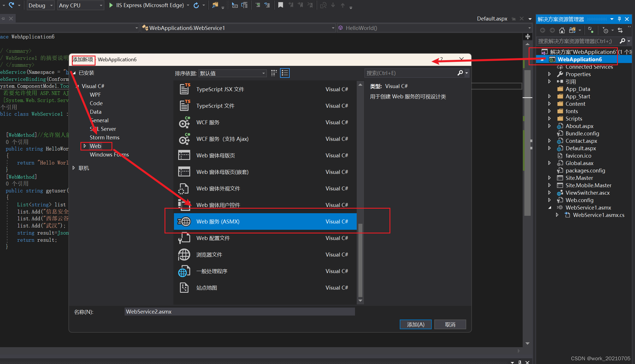Screen dimensions: 635x364
Task: Select 站点地图 template
Action: pos(265,288)
